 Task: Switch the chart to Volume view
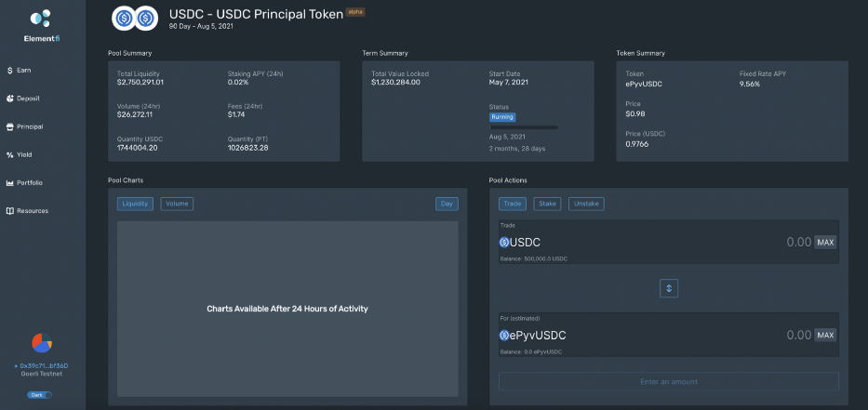(x=177, y=204)
